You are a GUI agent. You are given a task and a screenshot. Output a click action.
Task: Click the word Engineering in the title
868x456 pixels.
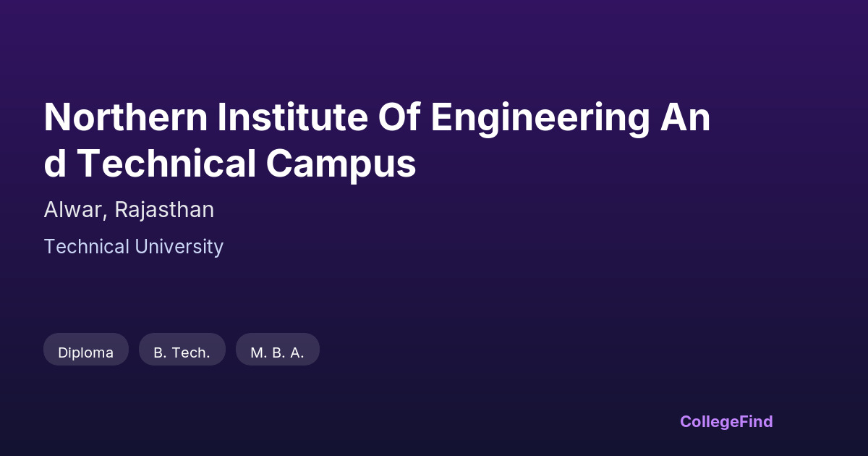click(x=540, y=117)
